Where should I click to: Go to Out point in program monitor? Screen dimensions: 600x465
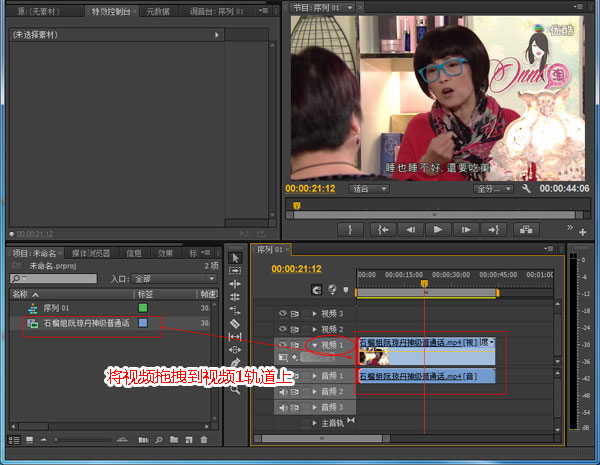pos(493,230)
